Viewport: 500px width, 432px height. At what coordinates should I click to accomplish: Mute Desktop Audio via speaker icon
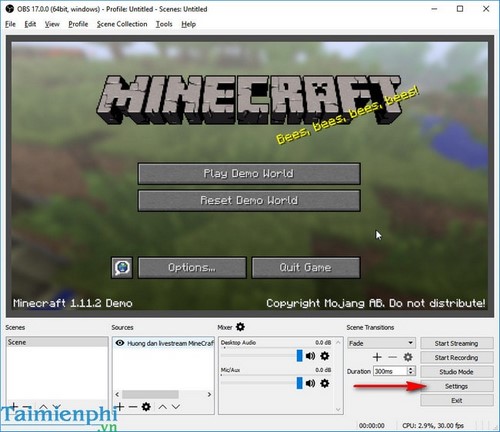pos(310,356)
